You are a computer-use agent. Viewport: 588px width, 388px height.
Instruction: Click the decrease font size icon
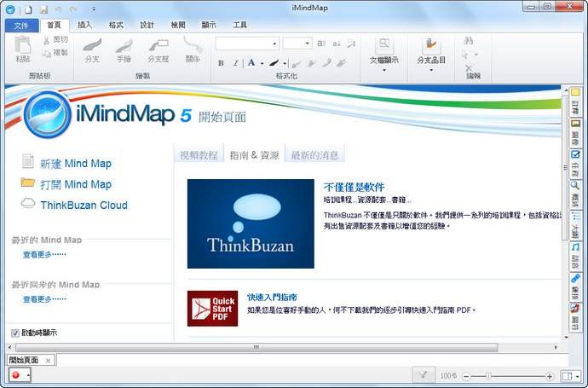pyautogui.click(x=337, y=43)
